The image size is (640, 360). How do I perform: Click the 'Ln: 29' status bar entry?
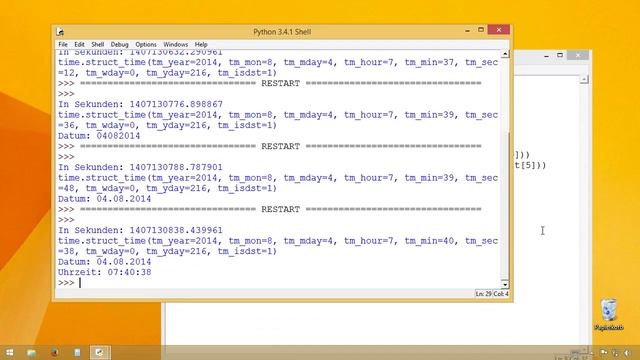pos(483,294)
